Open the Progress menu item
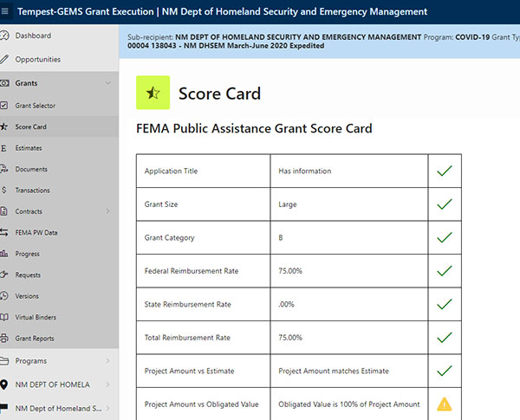520x420 pixels. point(27,255)
